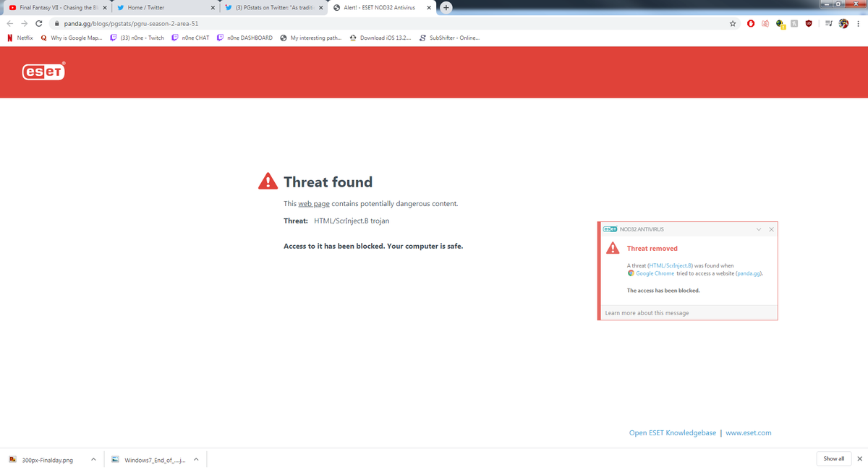
Task: Click panda.gg link in popup
Action: click(749, 273)
